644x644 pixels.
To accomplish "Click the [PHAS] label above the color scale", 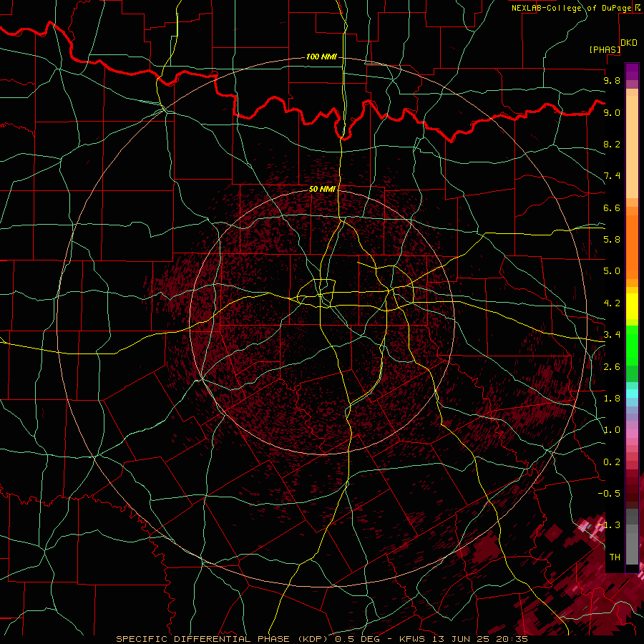I will (605, 49).
